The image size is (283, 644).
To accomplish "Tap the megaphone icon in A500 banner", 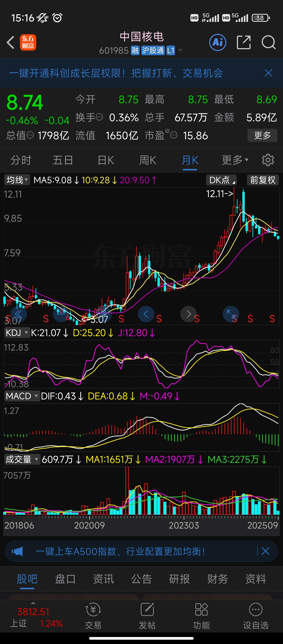I will 17,552.
